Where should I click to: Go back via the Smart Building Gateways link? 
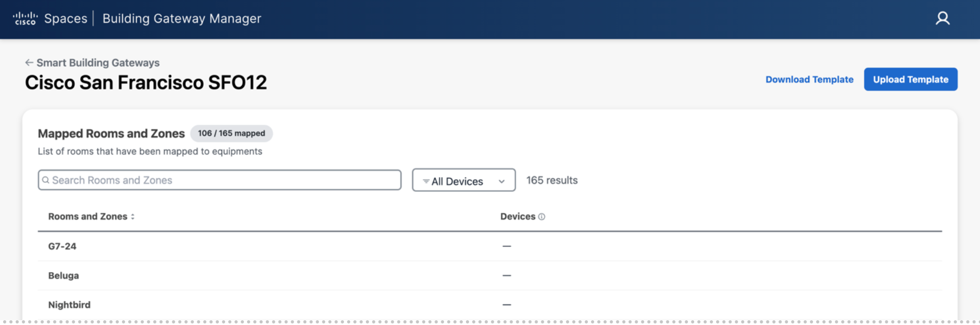[98, 63]
